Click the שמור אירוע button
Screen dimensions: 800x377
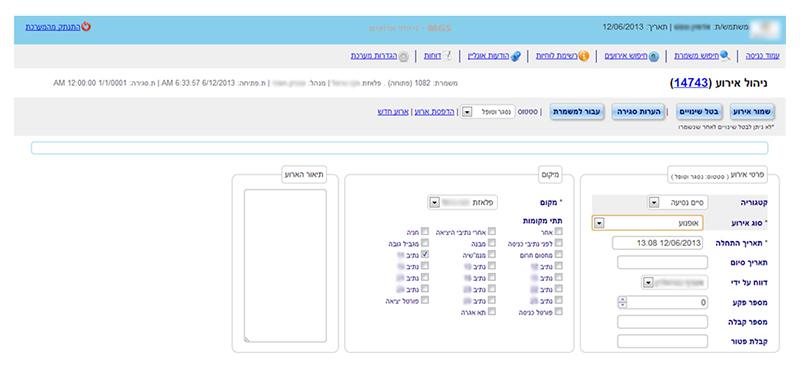752,111
